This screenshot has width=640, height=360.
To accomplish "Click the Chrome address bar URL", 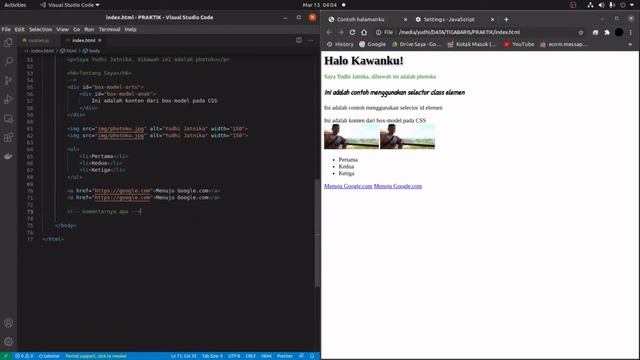I will click(x=459, y=32).
